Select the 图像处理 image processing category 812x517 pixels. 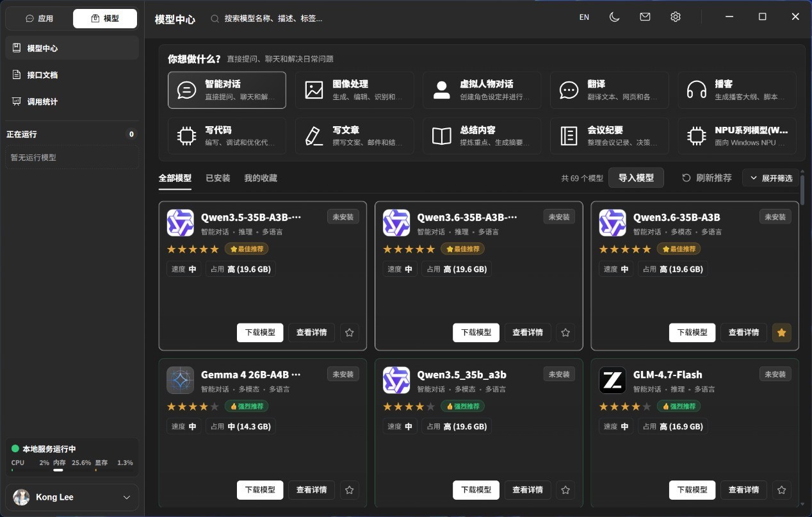click(x=354, y=90)
